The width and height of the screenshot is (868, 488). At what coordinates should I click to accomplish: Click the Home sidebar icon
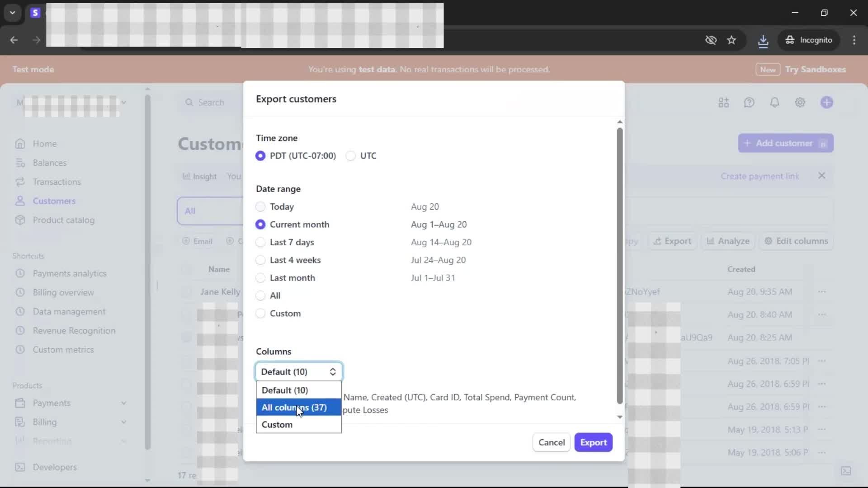(20, 144)
